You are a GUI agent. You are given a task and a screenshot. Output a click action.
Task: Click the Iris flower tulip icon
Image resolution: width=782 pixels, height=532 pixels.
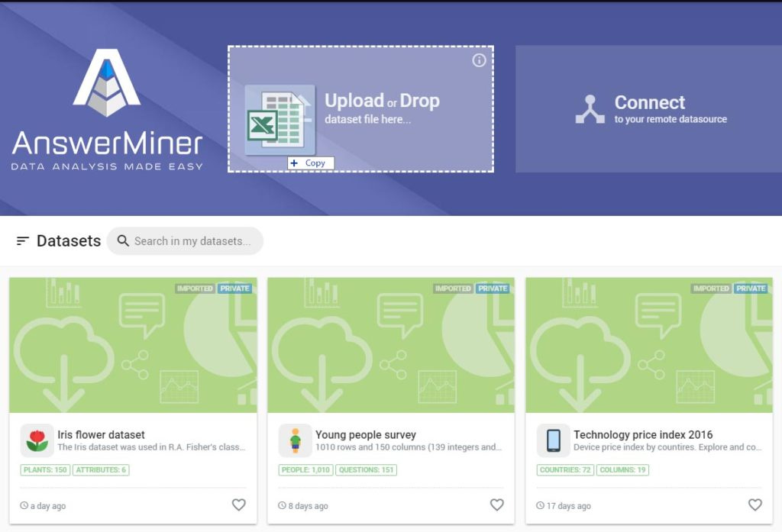point(37,440)
